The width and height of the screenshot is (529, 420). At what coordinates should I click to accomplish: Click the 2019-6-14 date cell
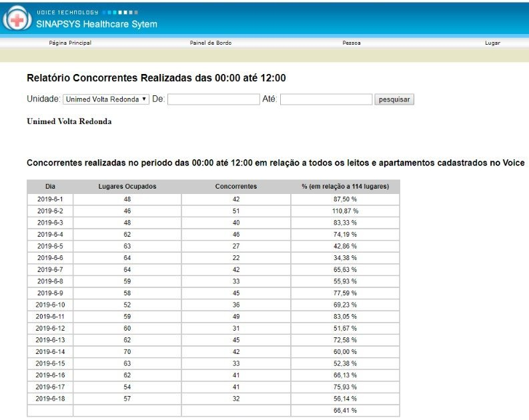(x=50, y=351)
